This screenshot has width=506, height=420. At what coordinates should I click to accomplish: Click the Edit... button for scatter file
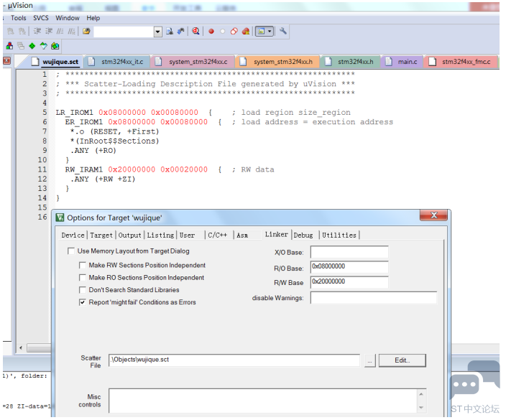[x=402, y=360]
